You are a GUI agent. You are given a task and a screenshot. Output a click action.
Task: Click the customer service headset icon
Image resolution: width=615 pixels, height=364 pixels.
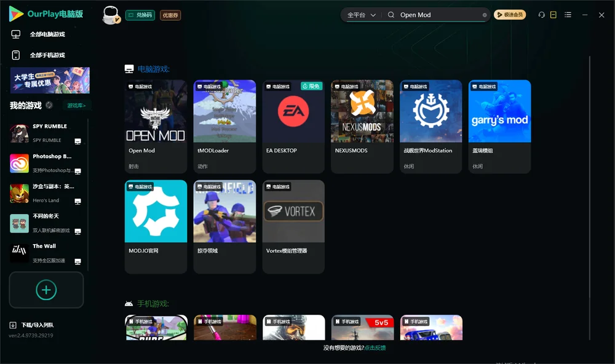[542, 15]
